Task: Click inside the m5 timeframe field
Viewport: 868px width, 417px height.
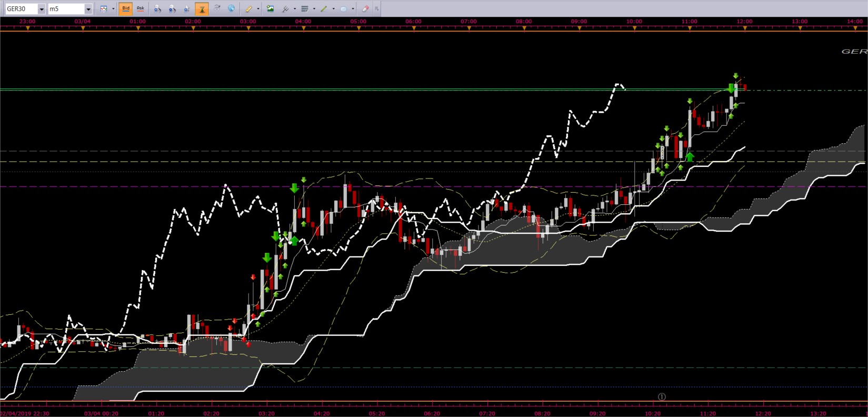Action: 66,9
